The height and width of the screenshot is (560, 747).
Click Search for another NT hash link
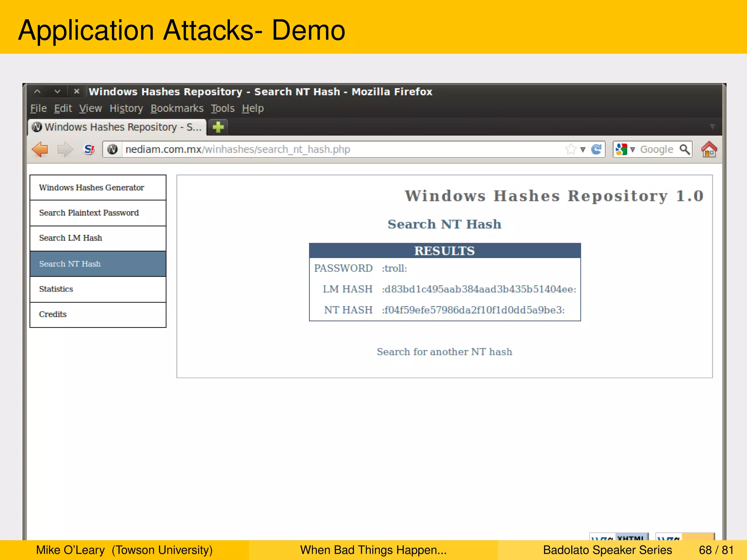[x=444, y=352]
